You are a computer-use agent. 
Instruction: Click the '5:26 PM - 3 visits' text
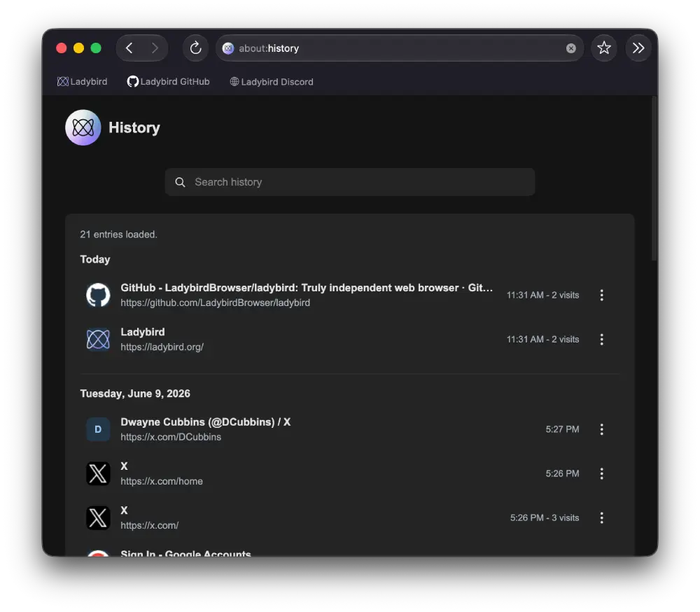pyautogui.click(x=545, y=517)
